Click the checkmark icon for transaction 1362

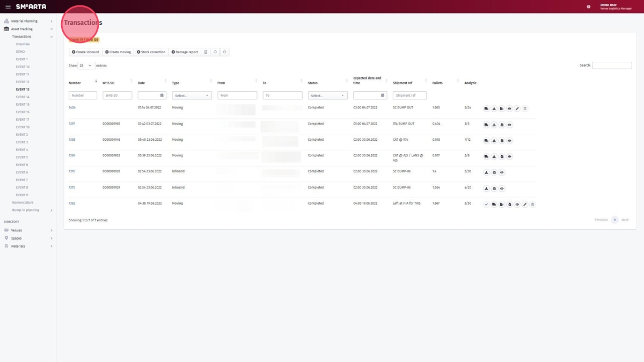pos(486,205)
